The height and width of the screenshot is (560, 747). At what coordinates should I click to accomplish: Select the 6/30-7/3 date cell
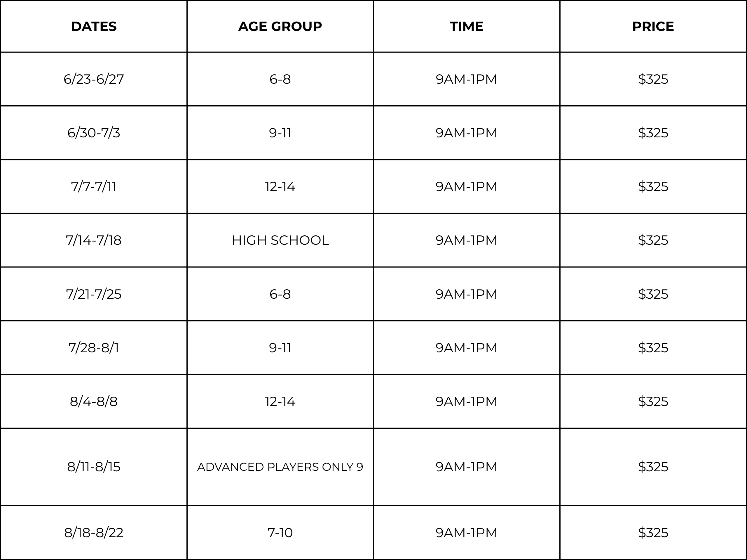click(x=94, y=133)
